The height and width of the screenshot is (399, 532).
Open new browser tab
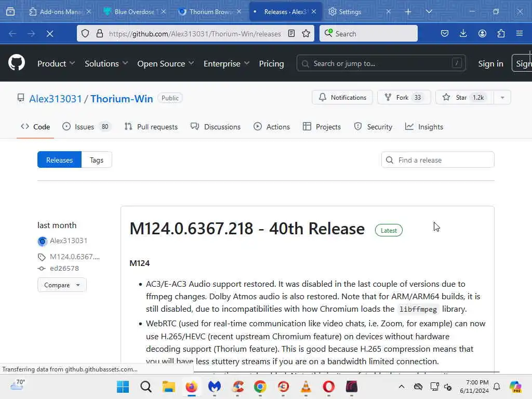tap(408, 11)
